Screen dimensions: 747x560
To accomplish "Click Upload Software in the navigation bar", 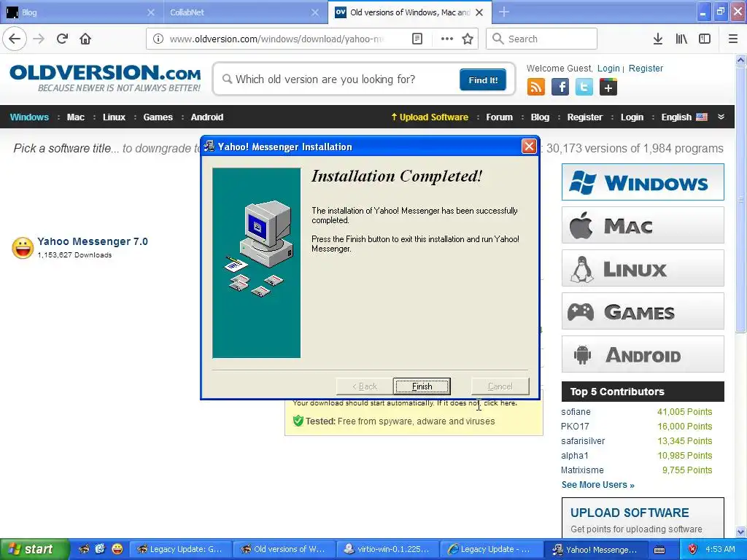I will [x=430, y=117].
